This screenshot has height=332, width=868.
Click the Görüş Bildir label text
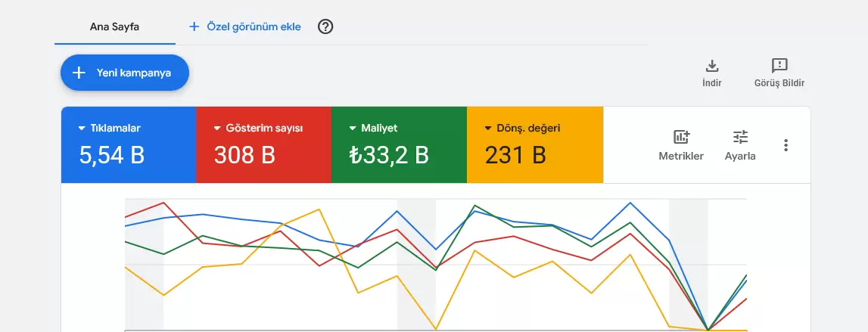pyautogui.click(x=779, y=83)
